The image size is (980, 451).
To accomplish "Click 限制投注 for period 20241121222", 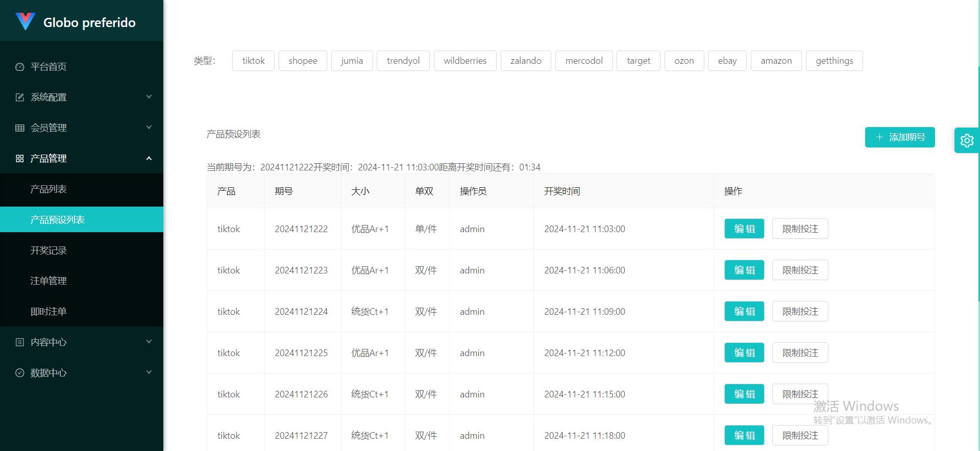I will 800,229.
